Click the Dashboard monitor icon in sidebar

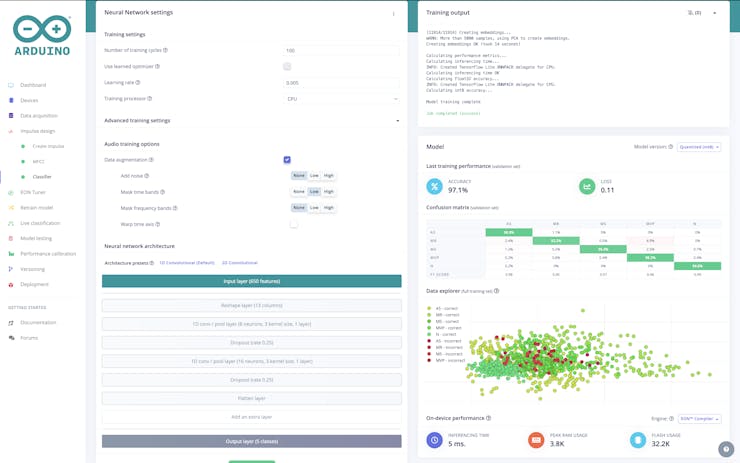click(11, 85)
